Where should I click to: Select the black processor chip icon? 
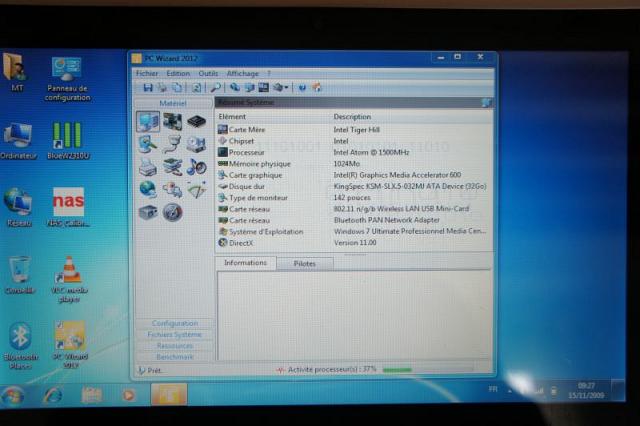click(196, 121)
